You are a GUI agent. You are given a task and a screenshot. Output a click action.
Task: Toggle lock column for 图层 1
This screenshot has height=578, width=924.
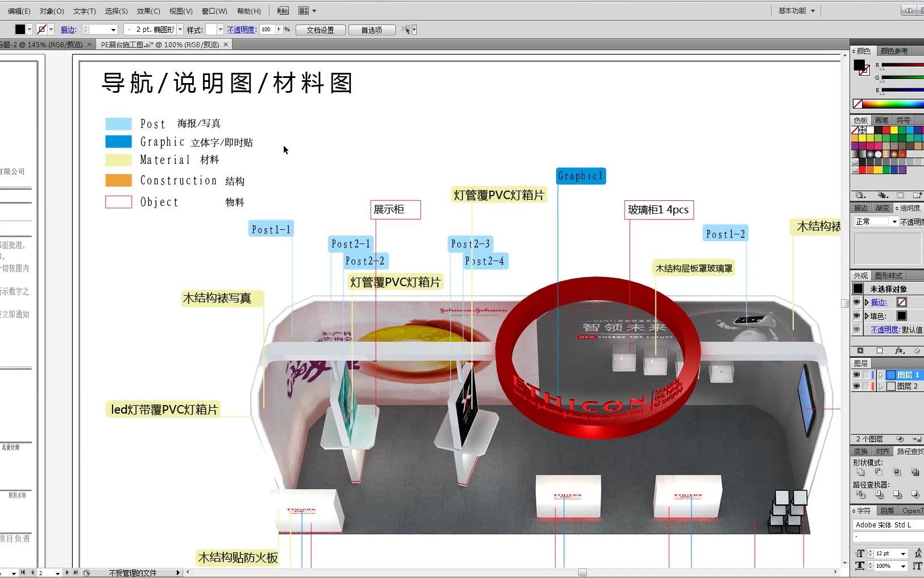click(866, 375)
